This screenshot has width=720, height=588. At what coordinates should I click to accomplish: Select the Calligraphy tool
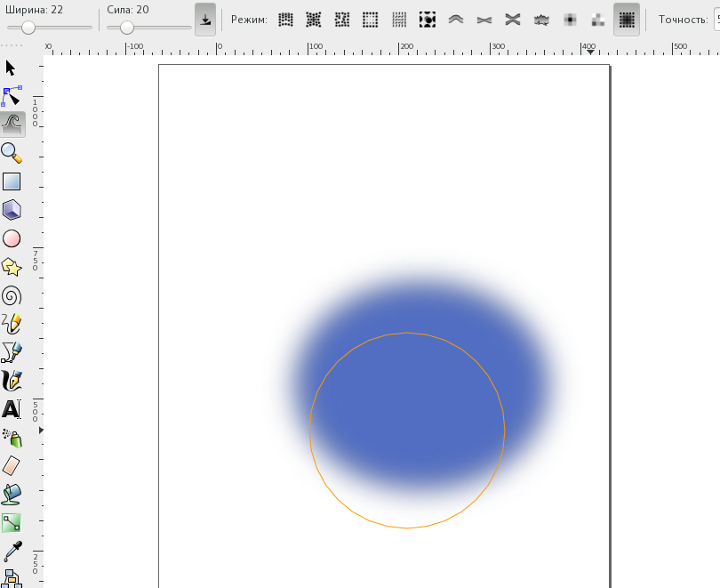click(11, 381)
